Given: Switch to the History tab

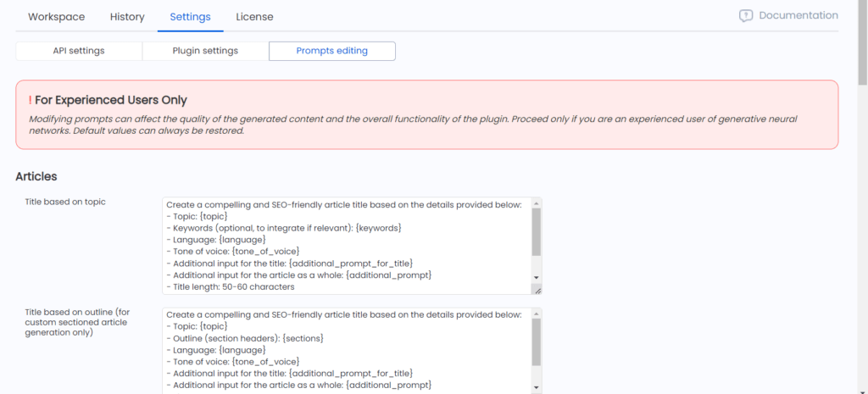Looking at the screenshot, I should (127, 17).
